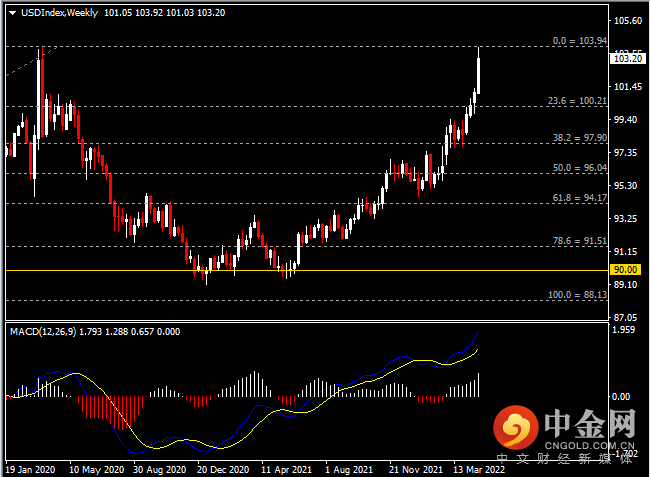Click the MACD(12,26,9) indicator label
The width and height of the screenshot is (650, 477).
click(43, 332)
